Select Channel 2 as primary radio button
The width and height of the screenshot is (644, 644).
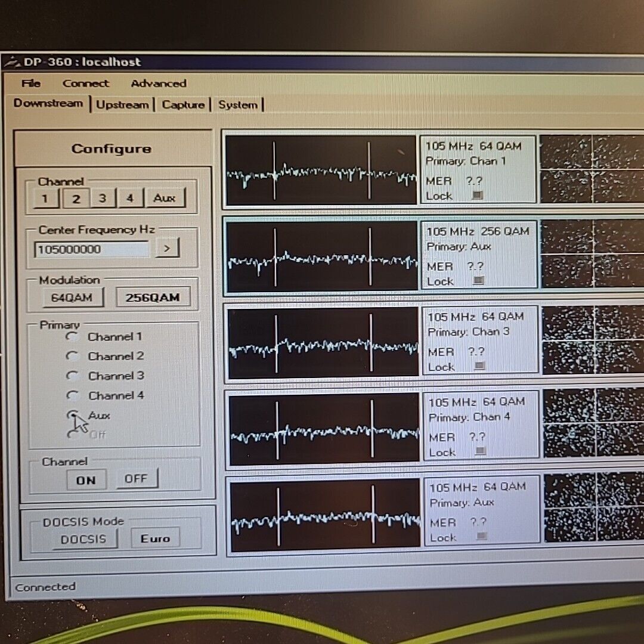[x=73, y=356]
